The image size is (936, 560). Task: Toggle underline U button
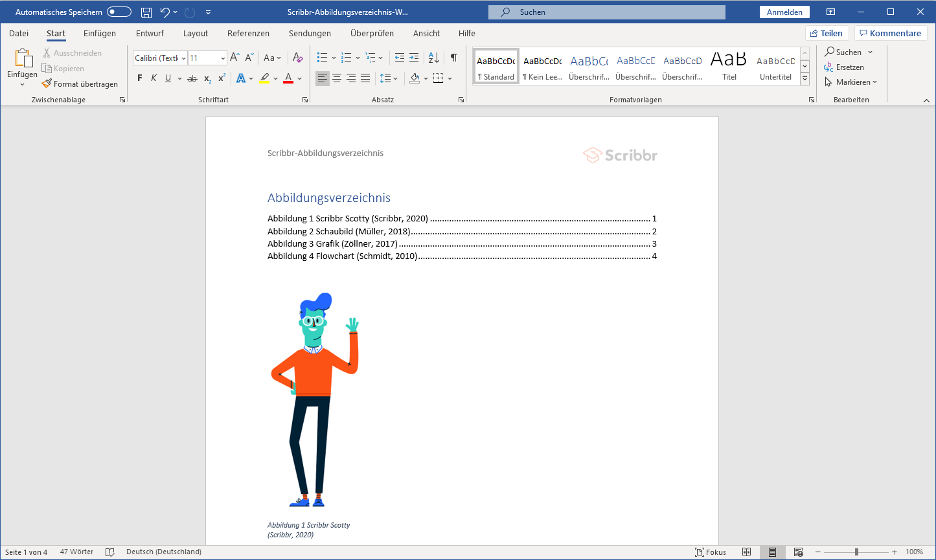(168, 78)
